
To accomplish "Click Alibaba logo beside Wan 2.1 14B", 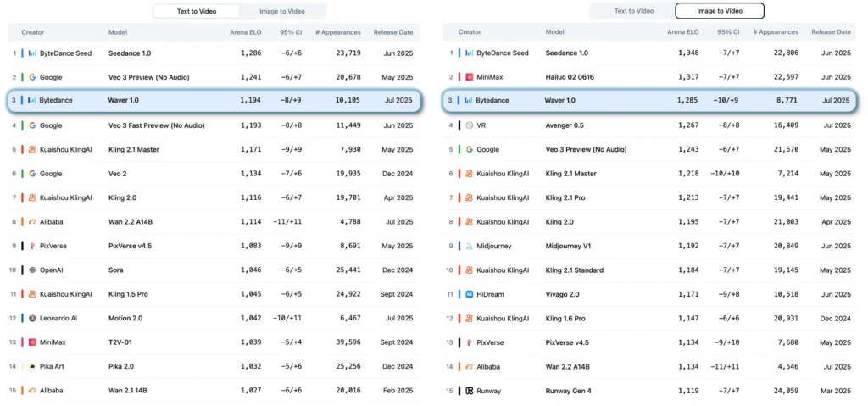I will (x=32, y=391).
